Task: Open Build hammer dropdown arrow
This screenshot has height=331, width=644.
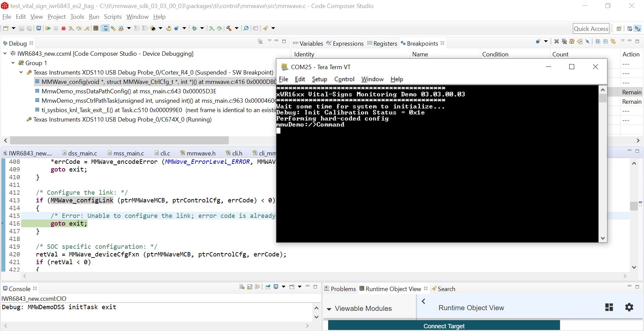Action: click(236, 28)
